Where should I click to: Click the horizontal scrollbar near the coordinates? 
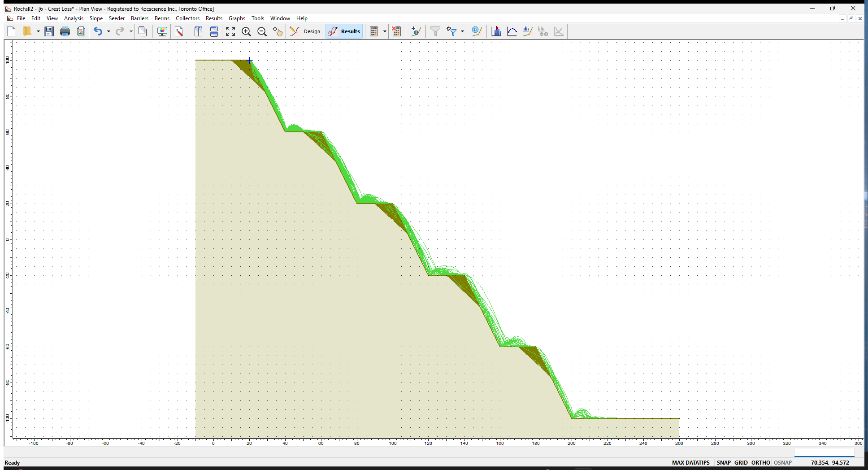coord(824,453)
